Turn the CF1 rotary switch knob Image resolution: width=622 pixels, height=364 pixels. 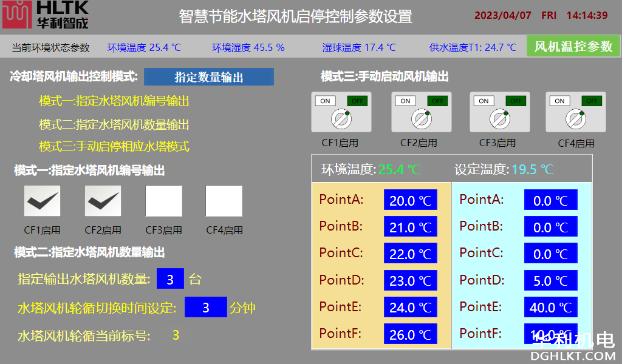tap(341, 119)
